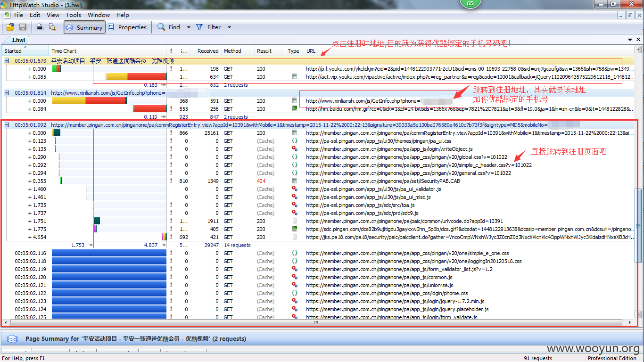Click CSS icon of simple_e_one.css row
Viewport: 644px width, 362px height.
(295, 253)
